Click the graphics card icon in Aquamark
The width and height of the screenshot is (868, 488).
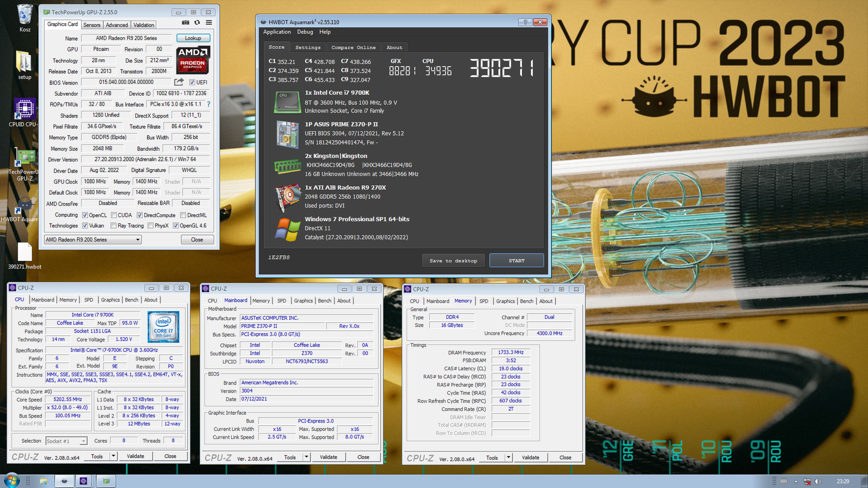click(288, 198)
